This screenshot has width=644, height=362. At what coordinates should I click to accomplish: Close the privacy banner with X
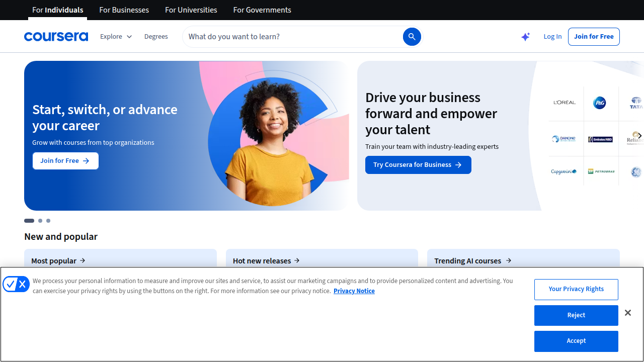click(x=628, y=313)
